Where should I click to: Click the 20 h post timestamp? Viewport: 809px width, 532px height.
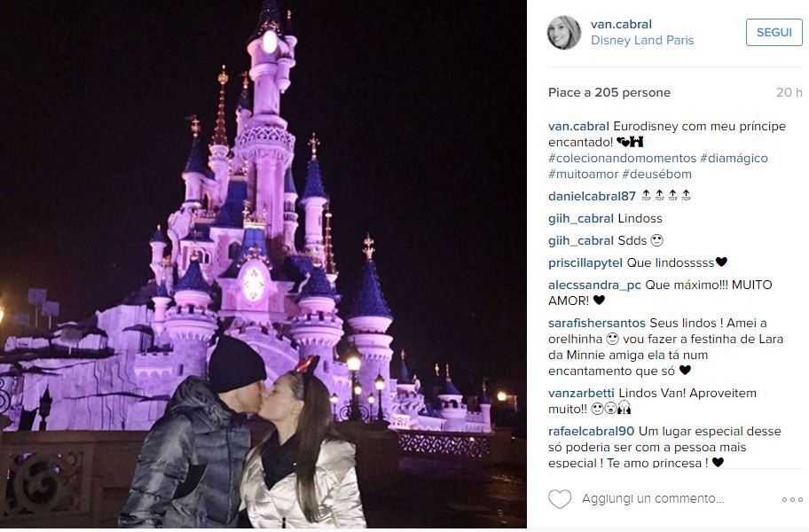(x=789, y=93)
